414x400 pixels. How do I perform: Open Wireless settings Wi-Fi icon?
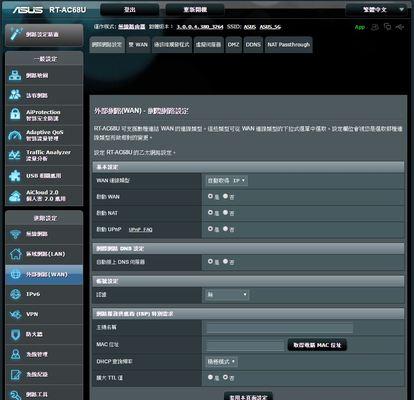click(15, 234)
